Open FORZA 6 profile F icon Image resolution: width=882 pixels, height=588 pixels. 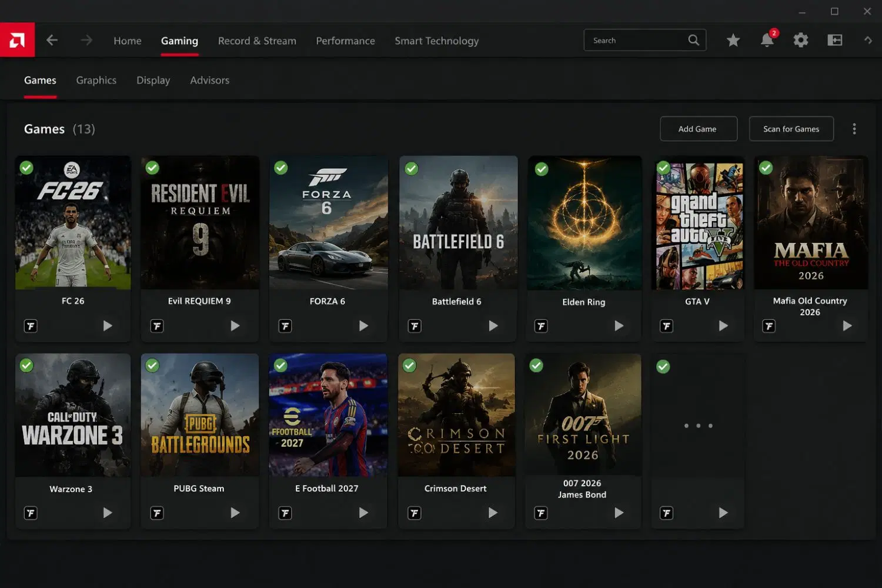pyautogui.click(x=285, y=326)
